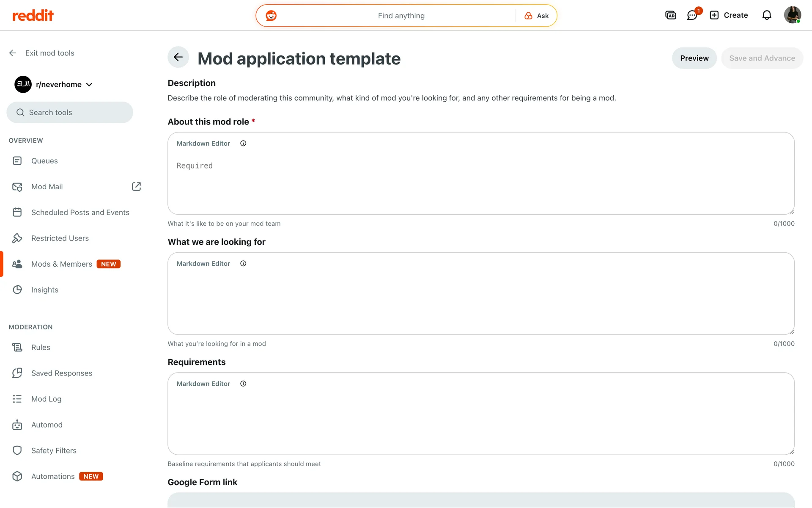Open Queues in sidebar
The image size is (812, 508).
pos(44,161)
